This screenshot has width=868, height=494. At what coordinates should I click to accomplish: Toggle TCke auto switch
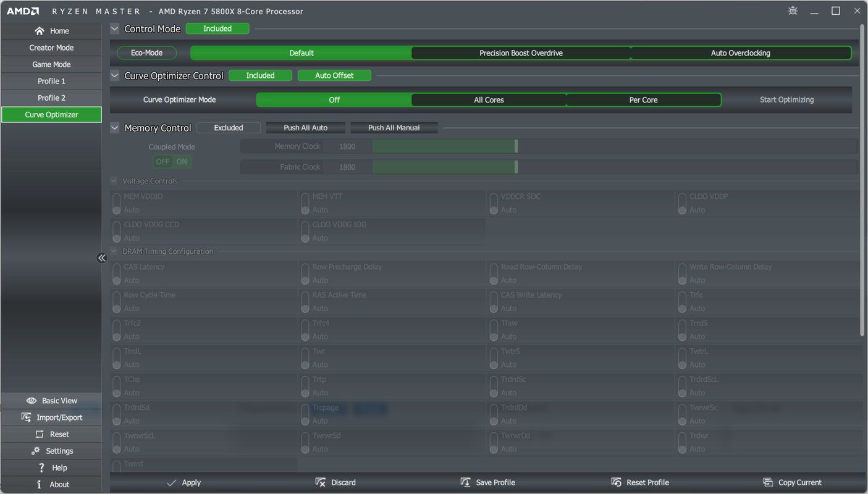[x=117, y=386]
